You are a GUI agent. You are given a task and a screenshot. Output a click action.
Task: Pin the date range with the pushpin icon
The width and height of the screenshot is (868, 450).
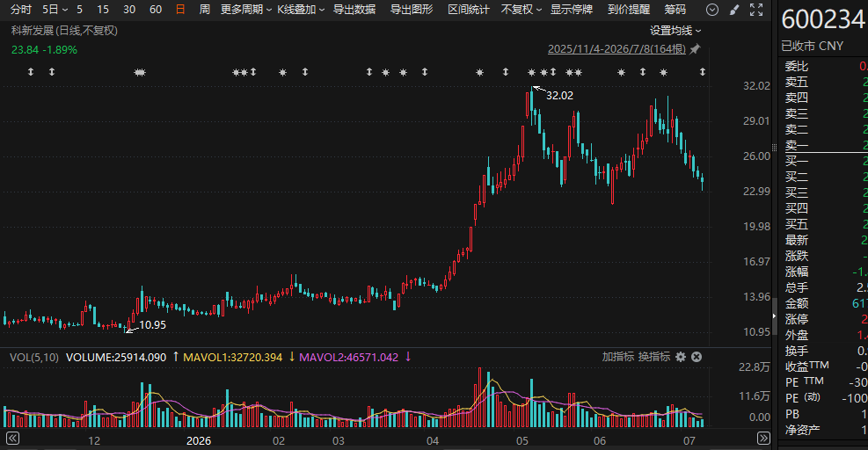(695, 48)
